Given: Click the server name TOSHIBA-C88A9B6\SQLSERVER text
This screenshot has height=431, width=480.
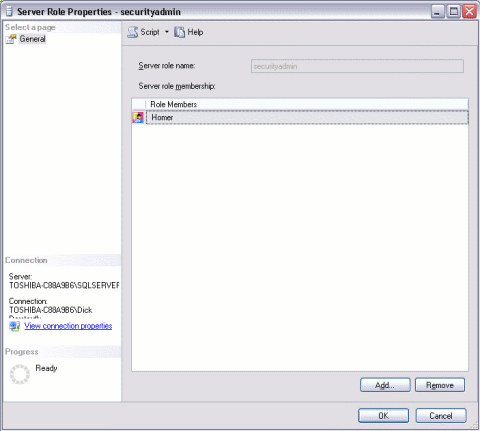Looking at the screenshot, I should pos(64,286).
